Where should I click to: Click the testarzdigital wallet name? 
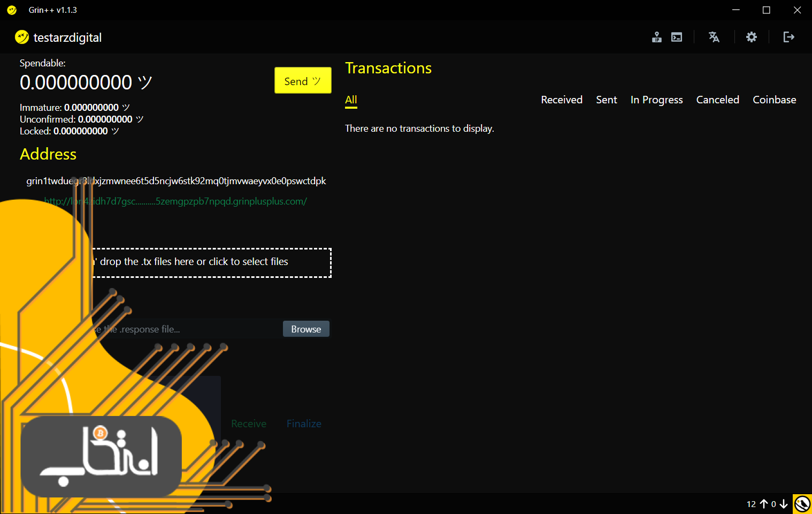coord(67,37)
